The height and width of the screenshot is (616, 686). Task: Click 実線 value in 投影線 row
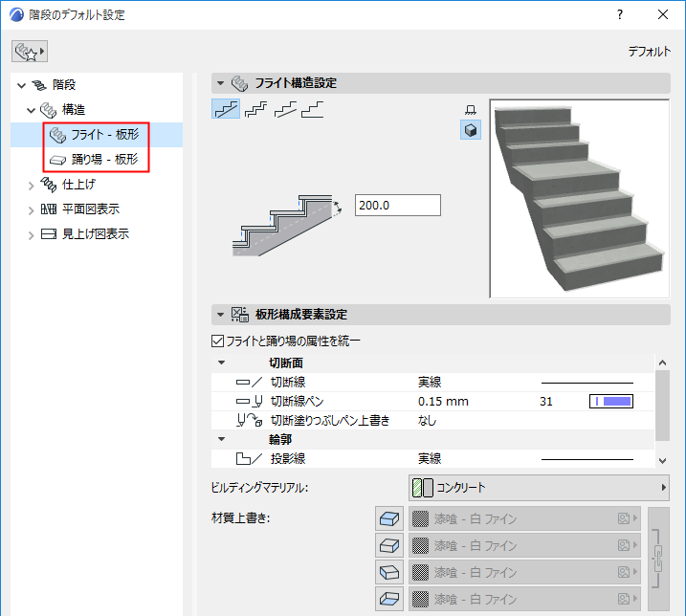[x=430, y=458]
